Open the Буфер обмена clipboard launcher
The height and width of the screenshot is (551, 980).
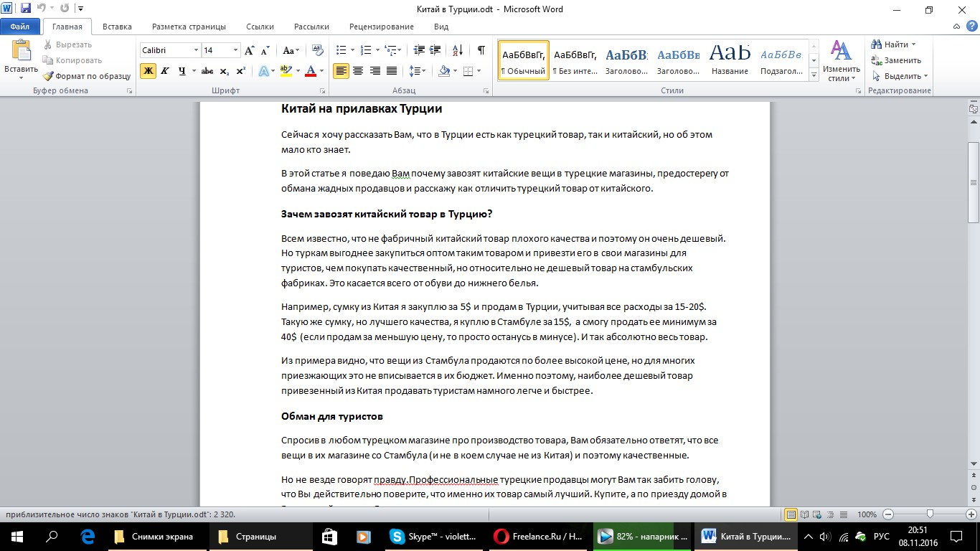(130, 91)
